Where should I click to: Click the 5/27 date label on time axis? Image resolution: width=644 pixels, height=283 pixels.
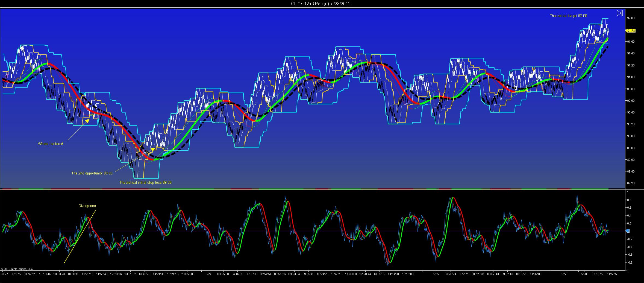[x=564, y=274]
